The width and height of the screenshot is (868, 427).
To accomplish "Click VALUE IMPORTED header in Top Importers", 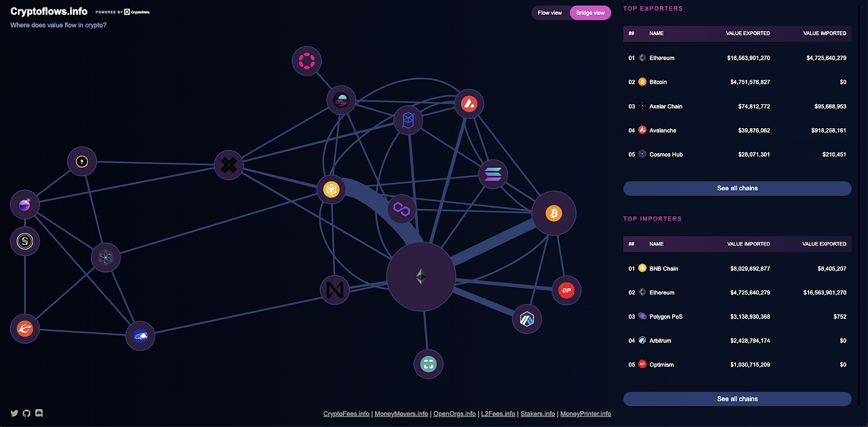I will tap(748, 244).
